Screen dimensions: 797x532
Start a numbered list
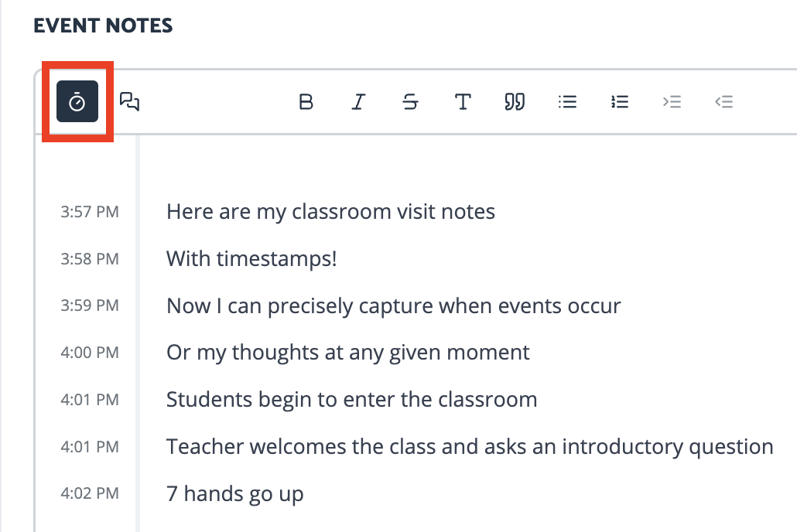620,102
